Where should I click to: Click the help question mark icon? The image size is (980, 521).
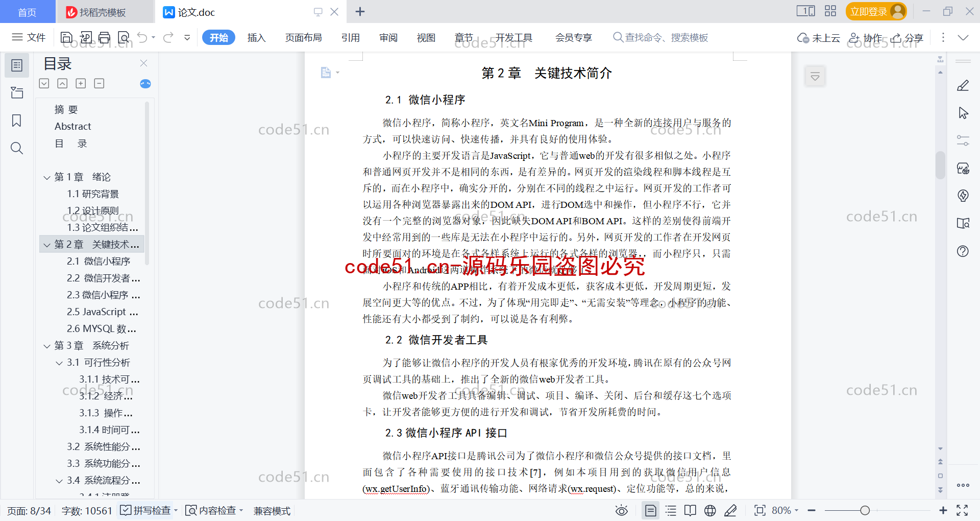[963, 251]
